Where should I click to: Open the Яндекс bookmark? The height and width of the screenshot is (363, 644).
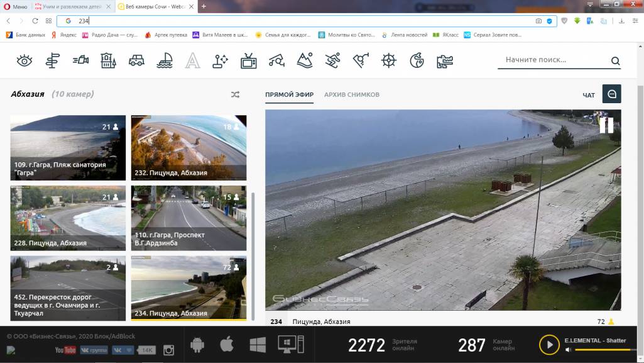64,35
